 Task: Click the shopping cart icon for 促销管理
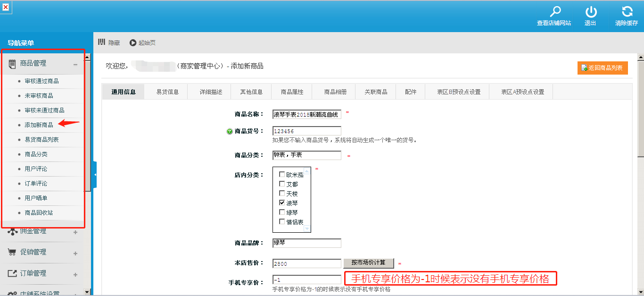(12, 252)
